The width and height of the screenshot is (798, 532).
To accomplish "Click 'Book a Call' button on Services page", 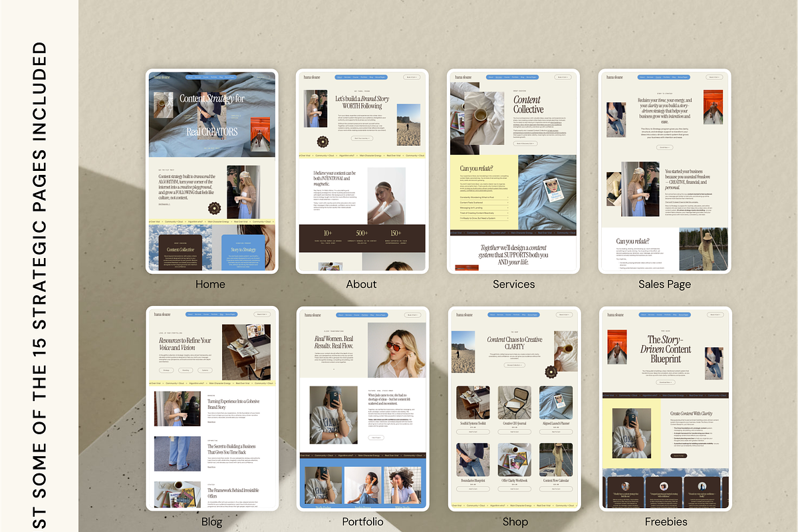I will (x=564, y=77).
